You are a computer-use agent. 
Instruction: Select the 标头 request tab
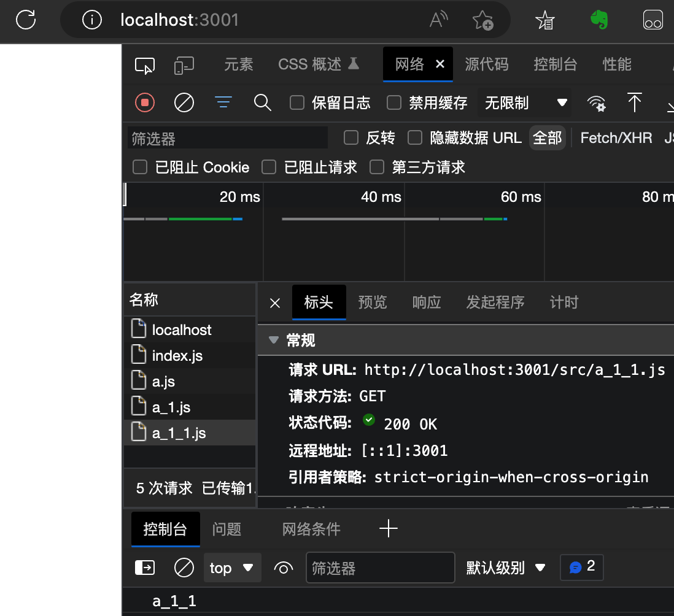[319, 302]
